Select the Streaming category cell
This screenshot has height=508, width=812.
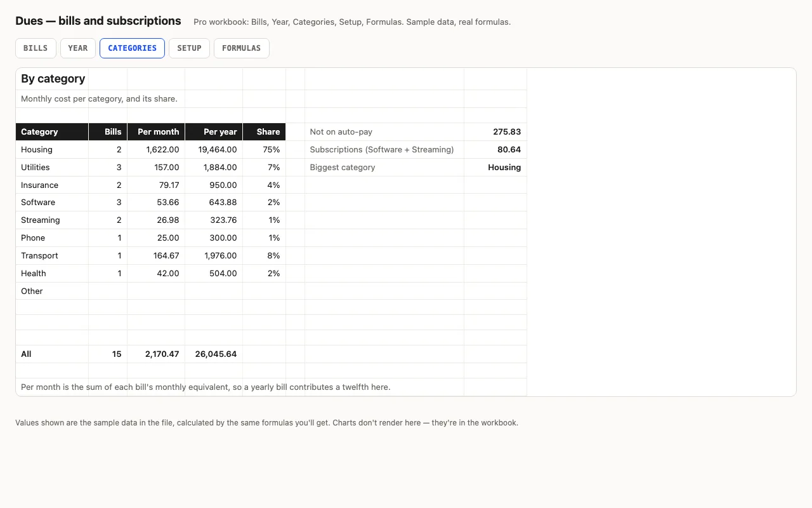(52, 220)
